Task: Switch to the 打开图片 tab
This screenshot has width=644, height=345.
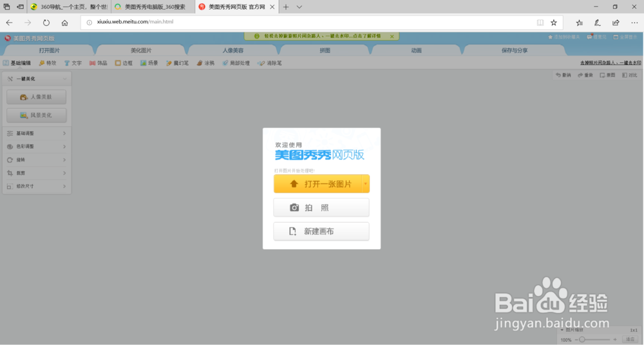Action: (50, 50)
